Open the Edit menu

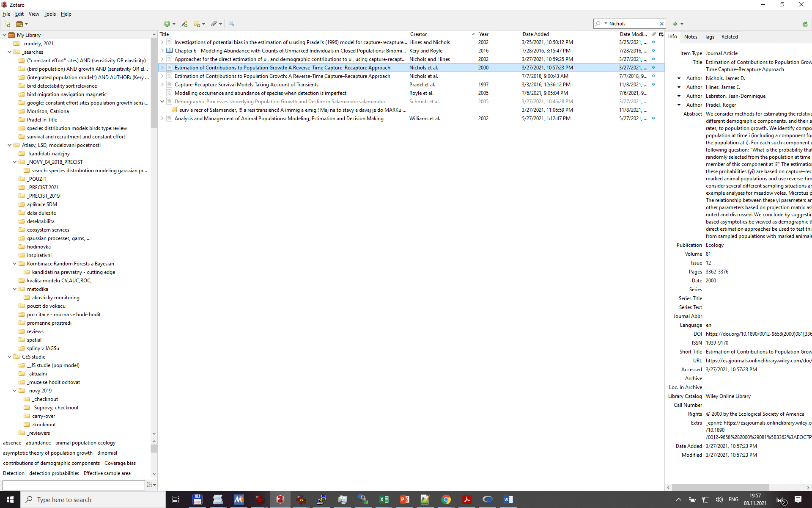click(19, 14)
